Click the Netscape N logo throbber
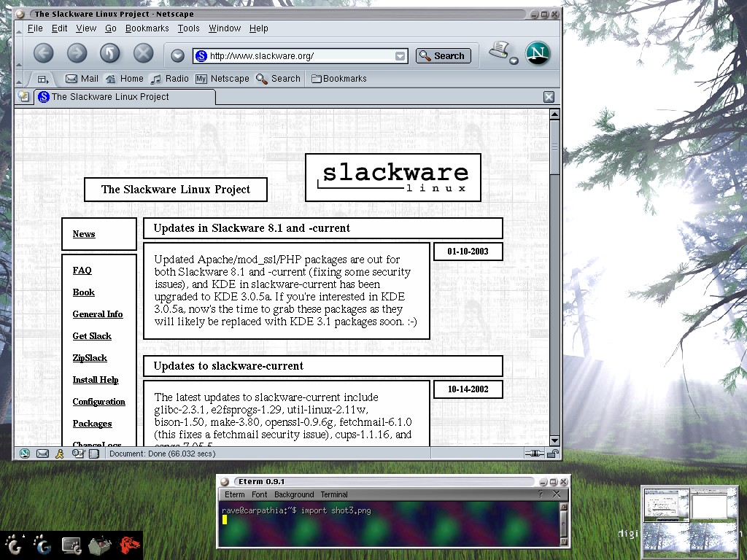Viewport: 747px width, 560px height. (x=538, y=53)
